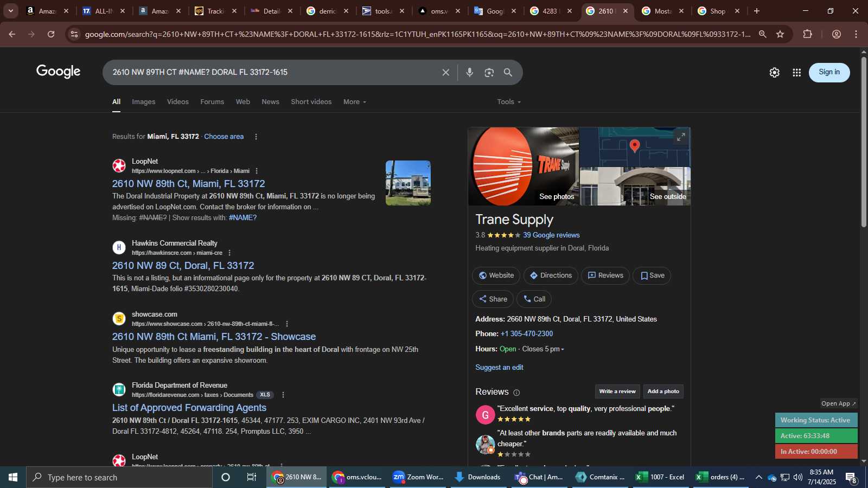This screenshot has height=488, width=868.
Task: Open LoopNet 2610 NW 89th Ct result
Action: click(x=188, y=184)
